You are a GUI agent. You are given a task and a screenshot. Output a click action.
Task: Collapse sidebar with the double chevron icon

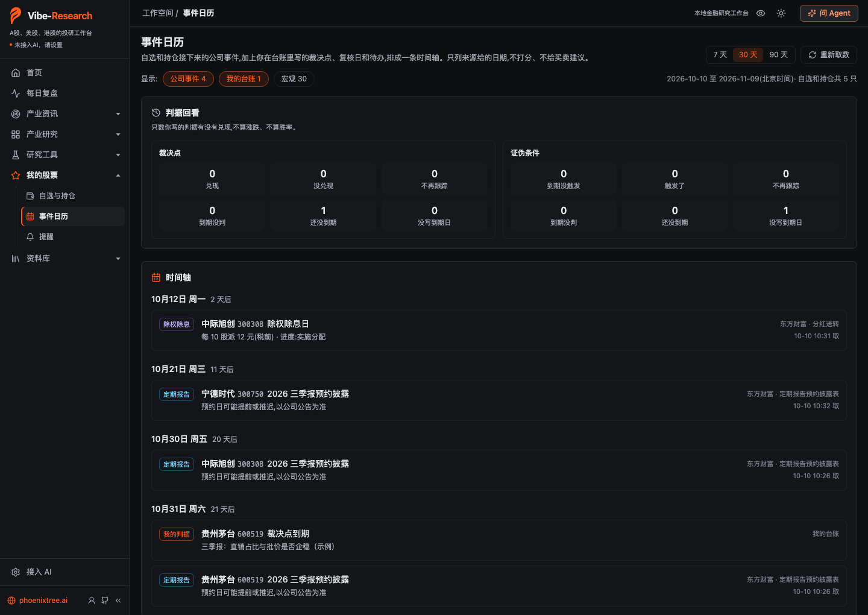pos(118,601)
